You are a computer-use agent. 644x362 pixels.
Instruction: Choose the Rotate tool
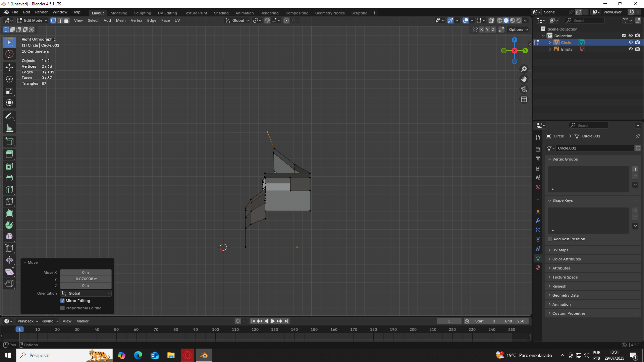click(x=9, y=79)
